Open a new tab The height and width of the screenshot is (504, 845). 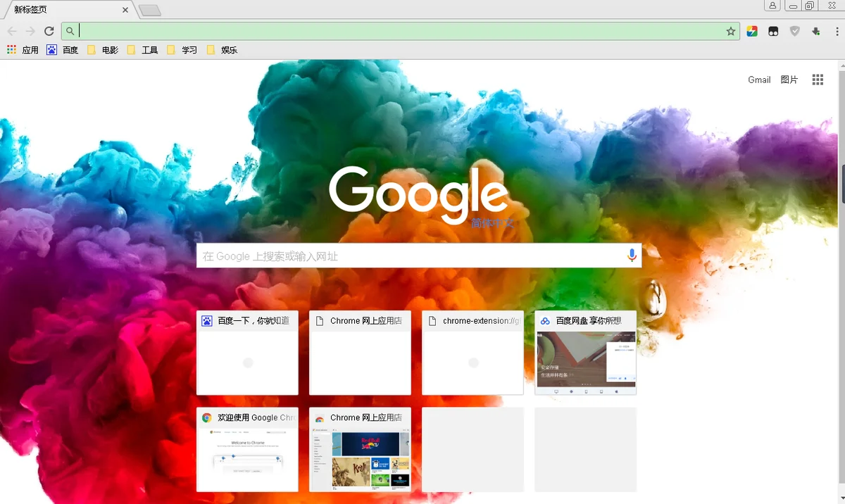pos(150,10)
